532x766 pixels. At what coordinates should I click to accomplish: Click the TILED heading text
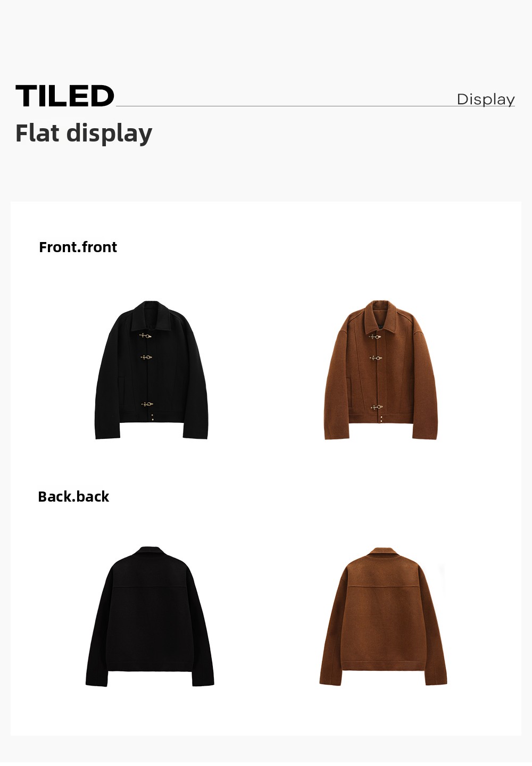[65, 96]
